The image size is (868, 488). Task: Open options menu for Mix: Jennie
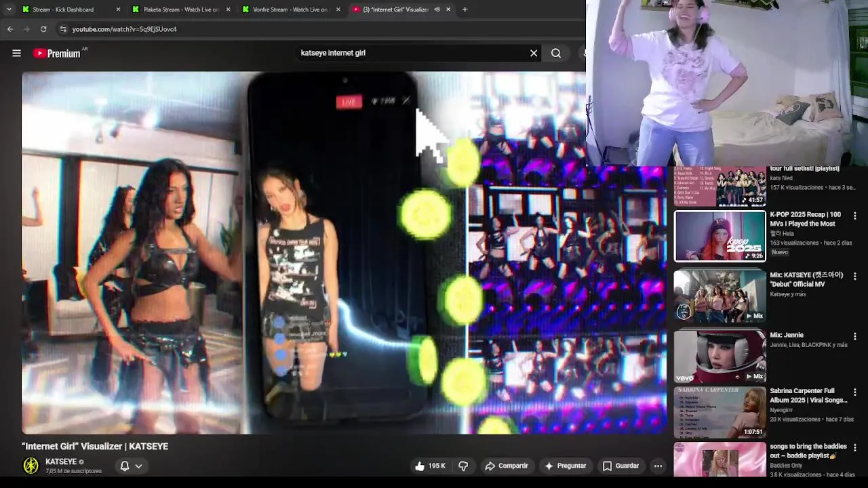coord(854,336)
